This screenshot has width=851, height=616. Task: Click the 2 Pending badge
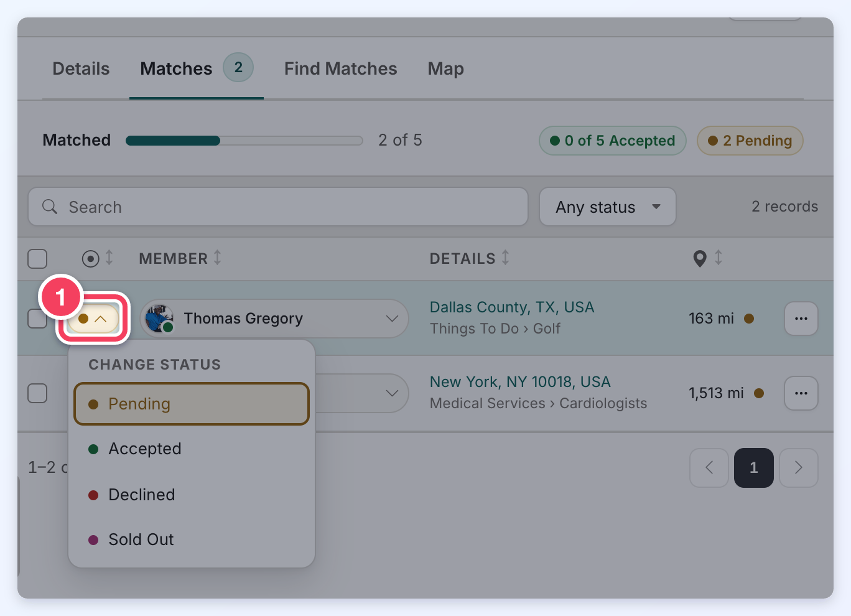pyautogui.click(x=750, y=141)
